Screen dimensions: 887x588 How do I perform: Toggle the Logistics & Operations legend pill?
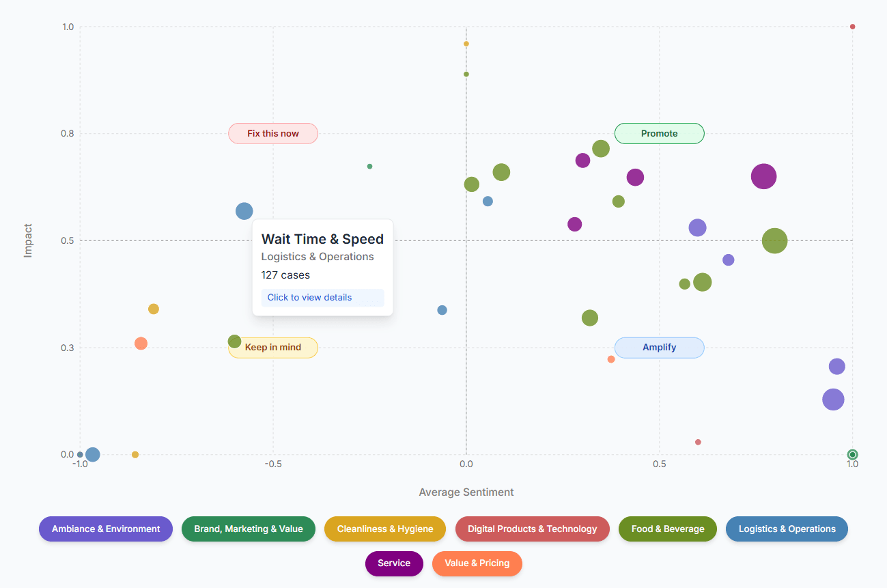[787, 529]
